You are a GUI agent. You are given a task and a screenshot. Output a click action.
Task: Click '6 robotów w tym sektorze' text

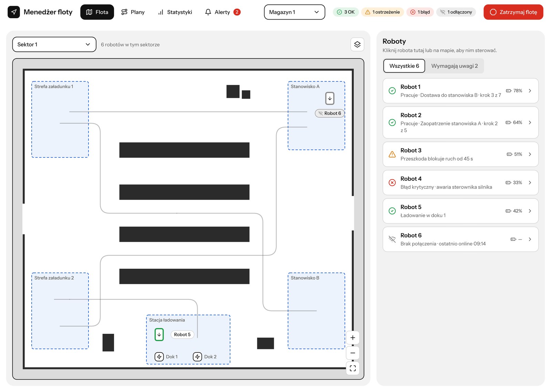point(130,44)
